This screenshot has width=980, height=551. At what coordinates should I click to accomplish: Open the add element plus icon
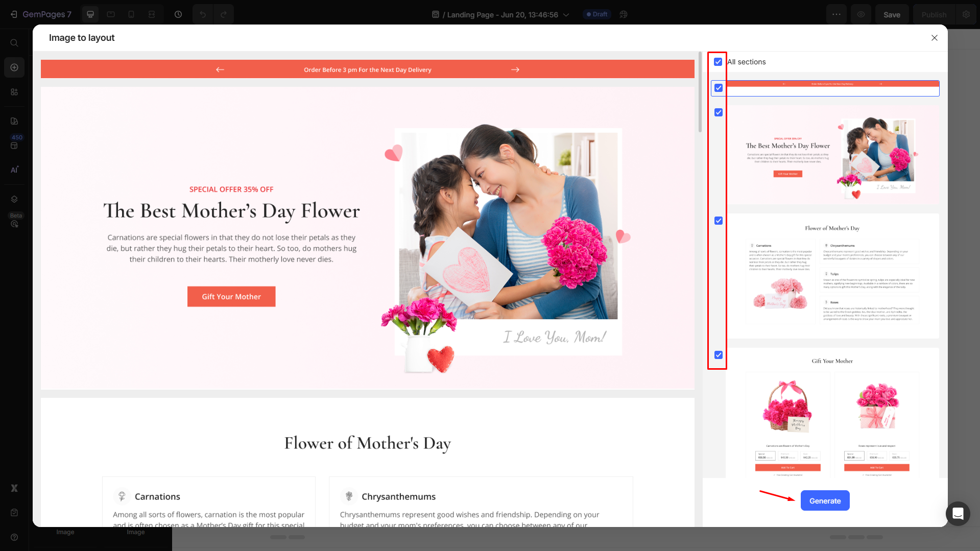pos(14,67)
